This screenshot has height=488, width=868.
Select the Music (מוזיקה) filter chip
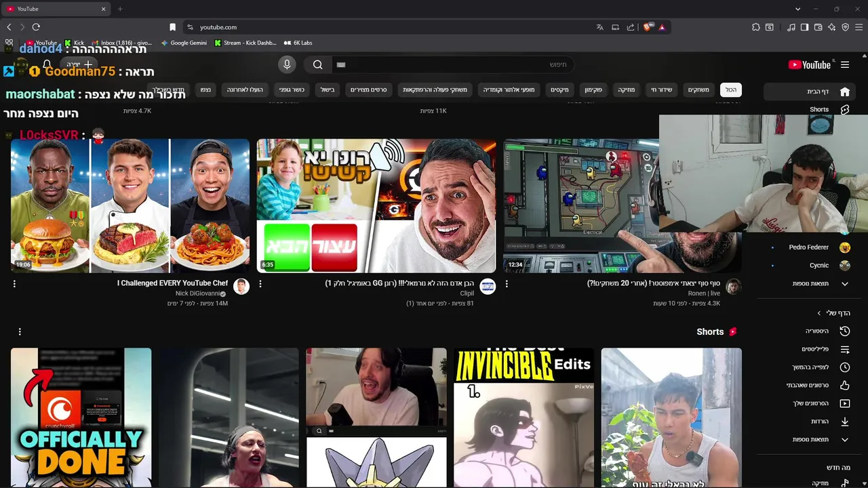(626, 89)
